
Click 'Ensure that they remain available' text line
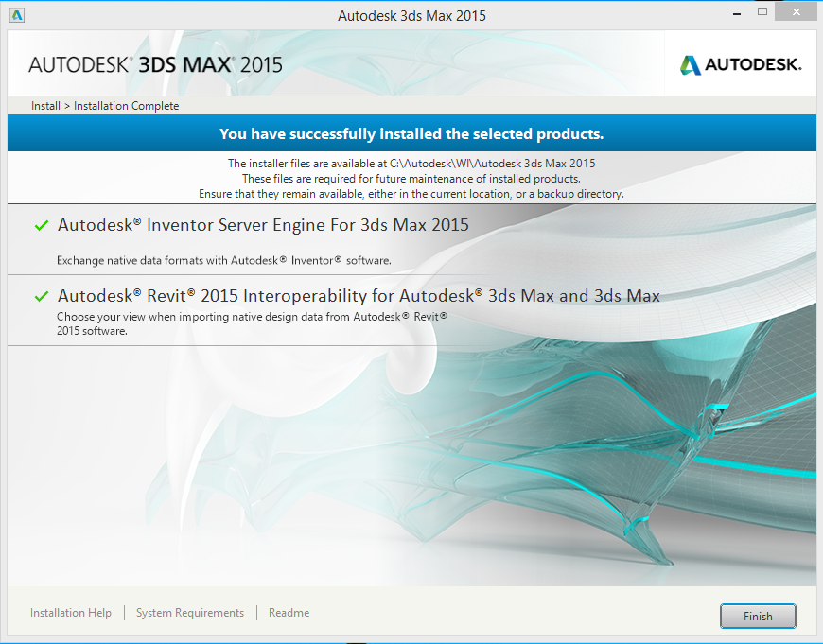[x=411, y=194]
